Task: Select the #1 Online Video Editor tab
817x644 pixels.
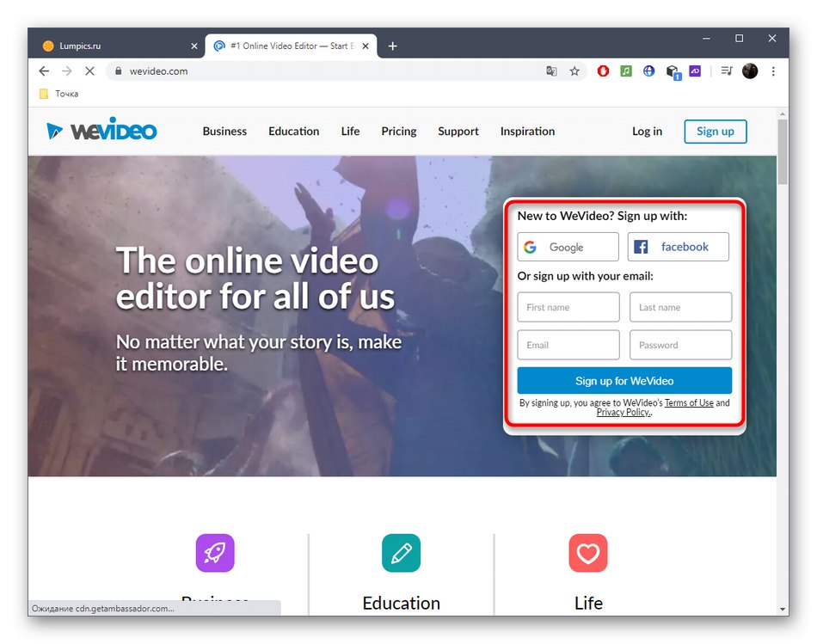Action: pos(291,46)
